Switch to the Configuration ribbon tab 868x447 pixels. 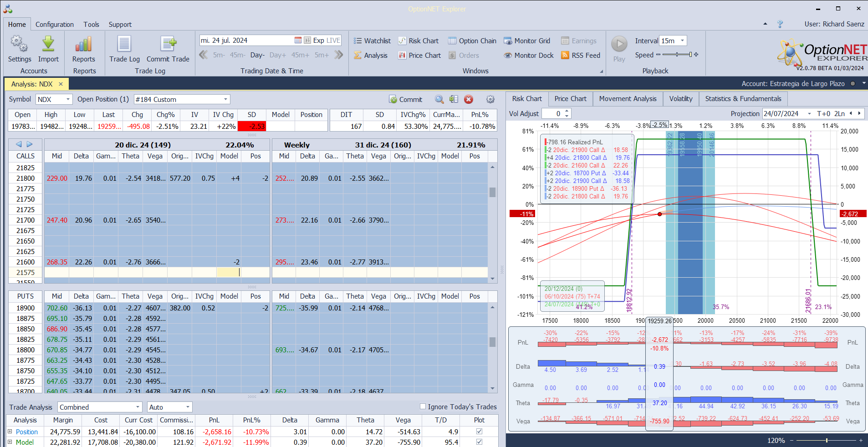point(55,24)
